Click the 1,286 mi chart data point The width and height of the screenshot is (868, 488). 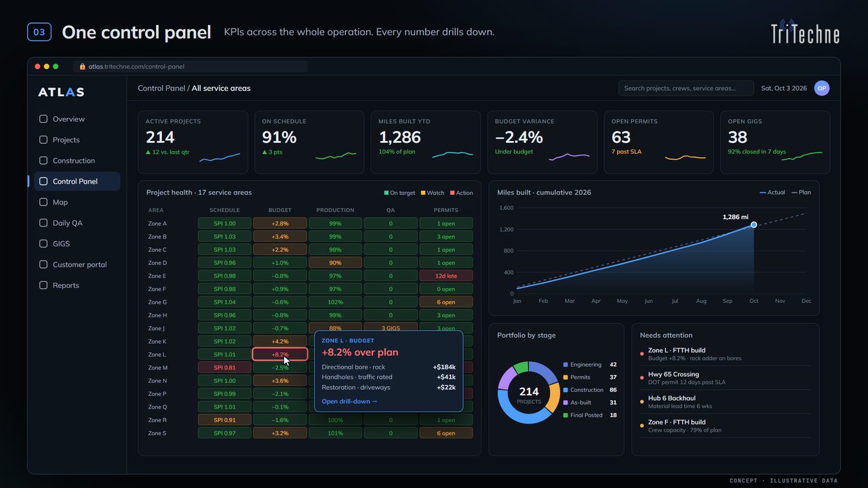click(x=753, y=224)
